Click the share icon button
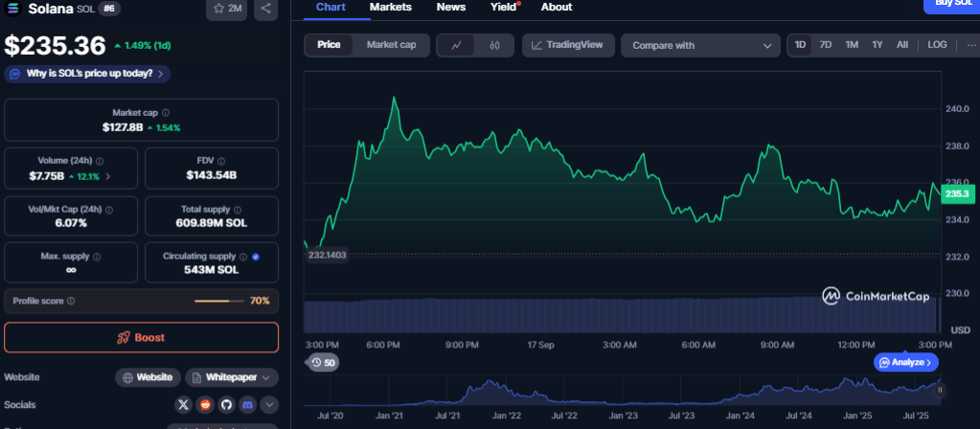980x429 pixels. [x=265, y=9]
